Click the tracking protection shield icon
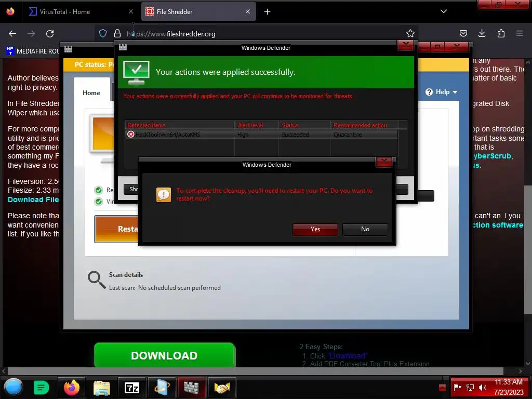This screenshot has height=399, width=532. [x=103, y=34]
